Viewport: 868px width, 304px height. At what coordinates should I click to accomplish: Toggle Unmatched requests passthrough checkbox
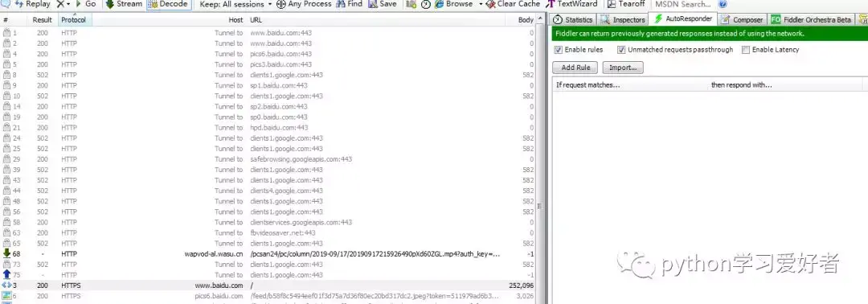coord(621,50)
